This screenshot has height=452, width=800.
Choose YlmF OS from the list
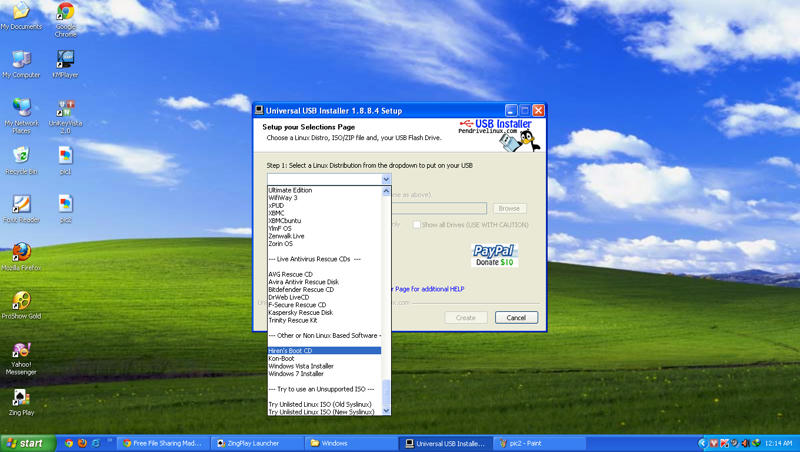point(324,228)
